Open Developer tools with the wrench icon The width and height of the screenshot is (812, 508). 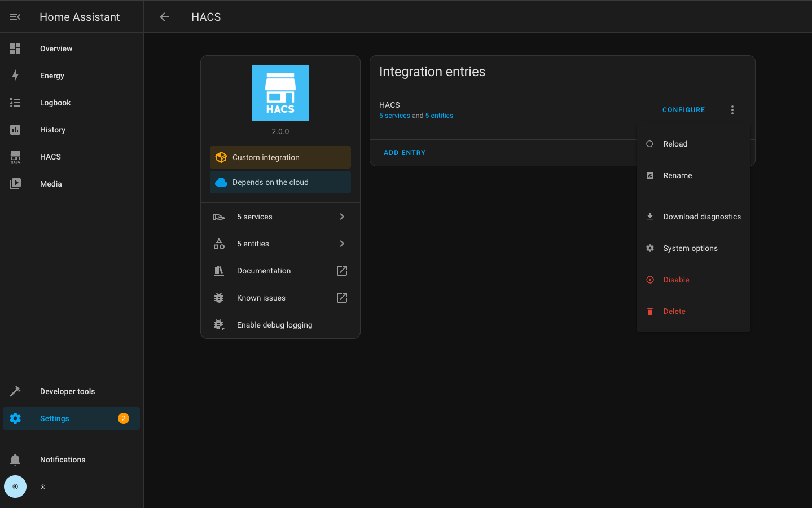click(15, 391)
